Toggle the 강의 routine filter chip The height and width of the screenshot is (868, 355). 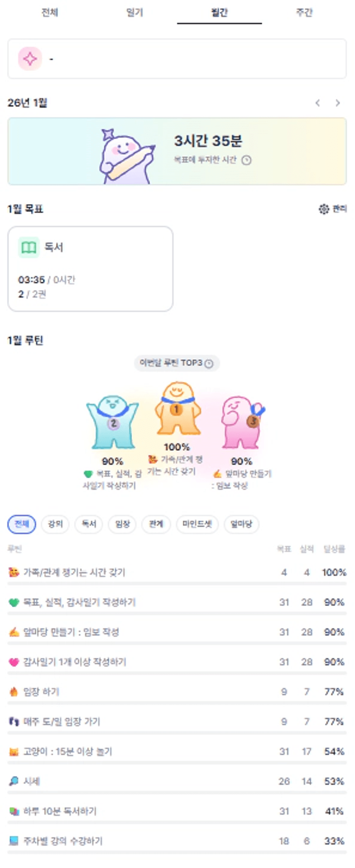[55, 524]
